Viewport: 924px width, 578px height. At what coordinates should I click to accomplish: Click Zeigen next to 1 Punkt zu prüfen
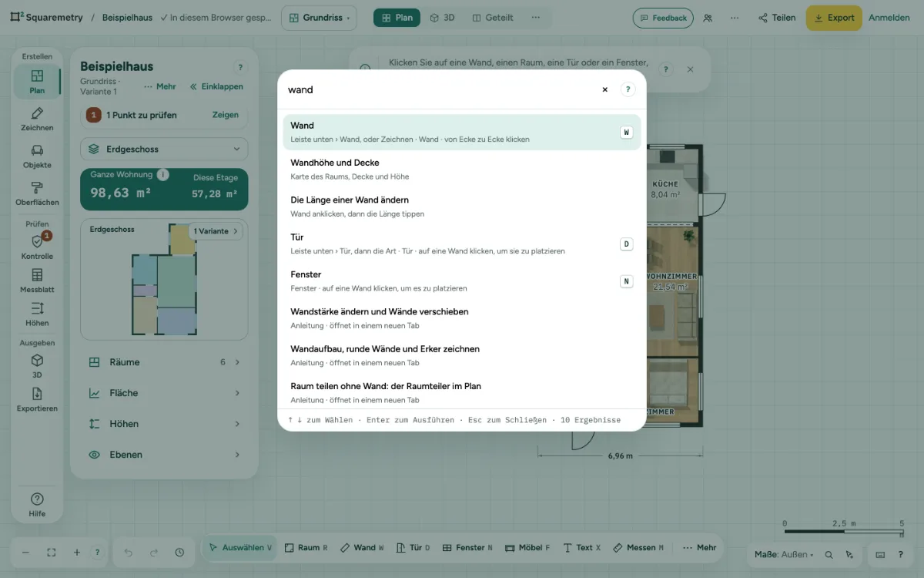(x=226, y=115)
